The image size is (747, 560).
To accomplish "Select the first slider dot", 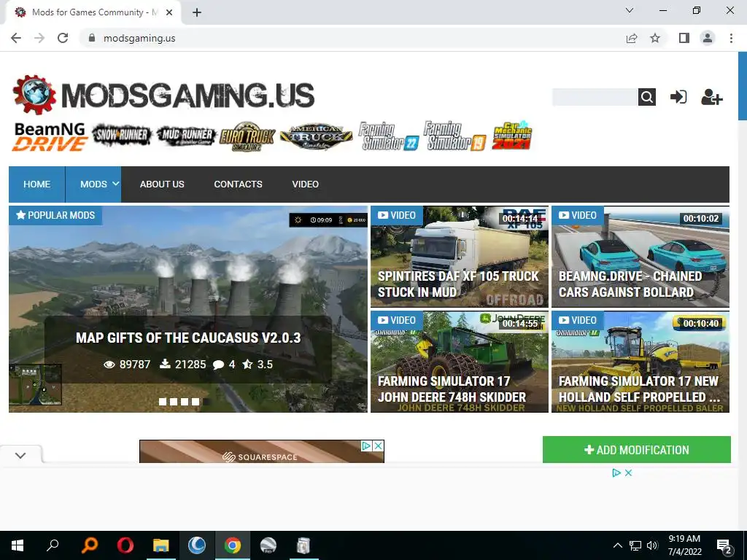I will coord(163,402).
